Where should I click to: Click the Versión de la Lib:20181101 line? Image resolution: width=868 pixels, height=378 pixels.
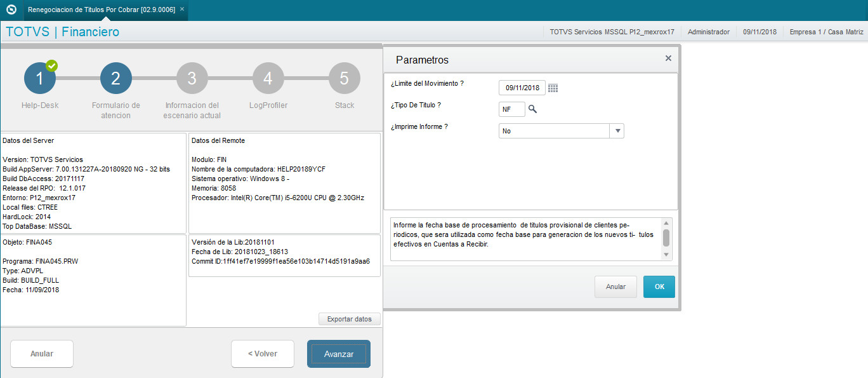click(x=233, y=242)
